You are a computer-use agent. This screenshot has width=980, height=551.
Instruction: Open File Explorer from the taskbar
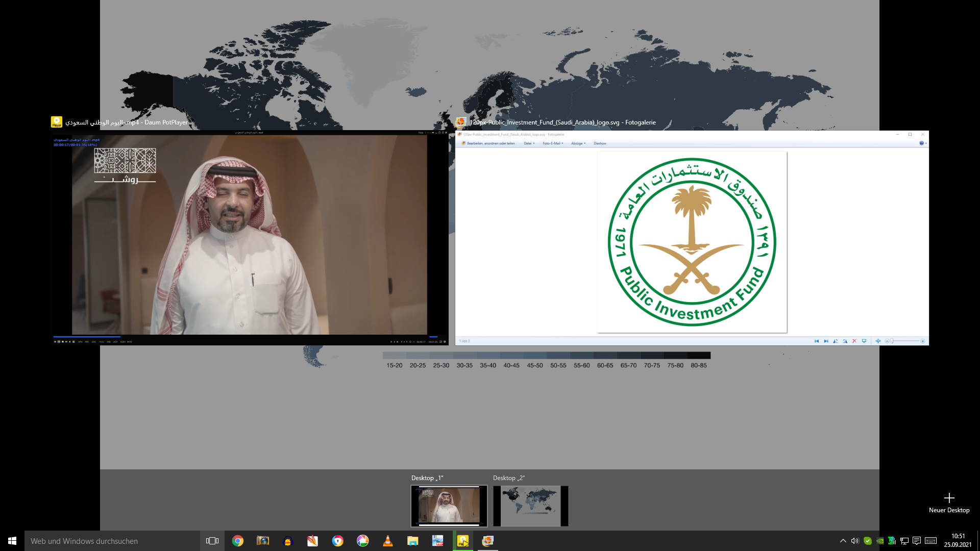point(413,541)
